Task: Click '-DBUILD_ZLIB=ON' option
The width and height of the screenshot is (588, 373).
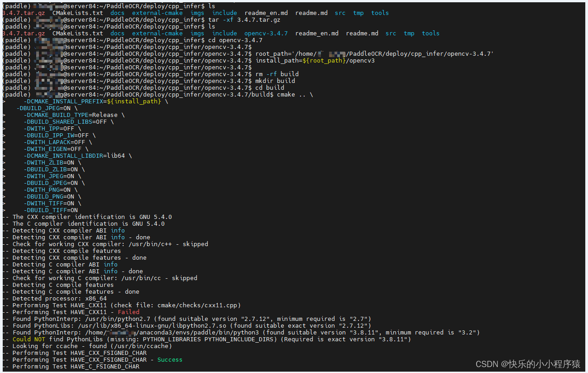Action: pyautogui.click(x=51, y=170)
